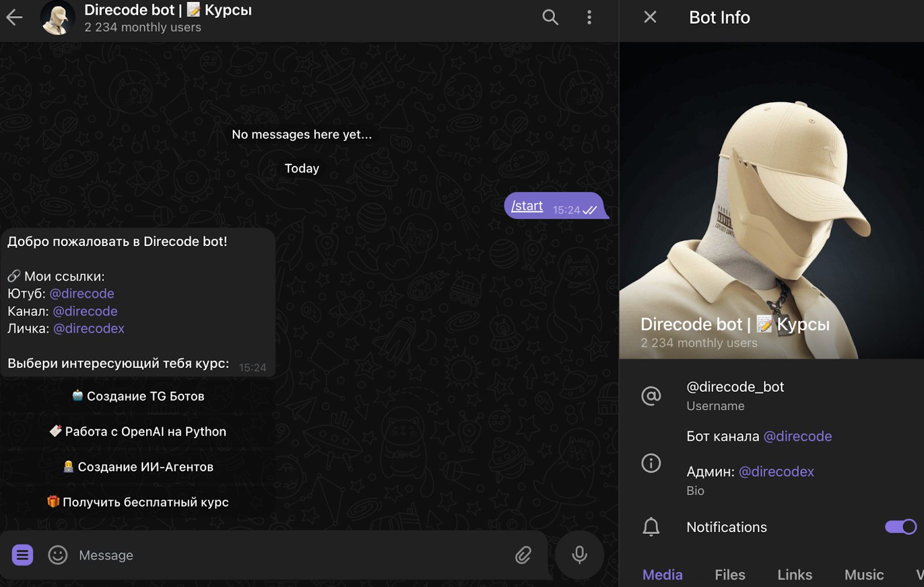Switch to the Media tab
The width and height of the screenshot is (924, 587).
662,575
